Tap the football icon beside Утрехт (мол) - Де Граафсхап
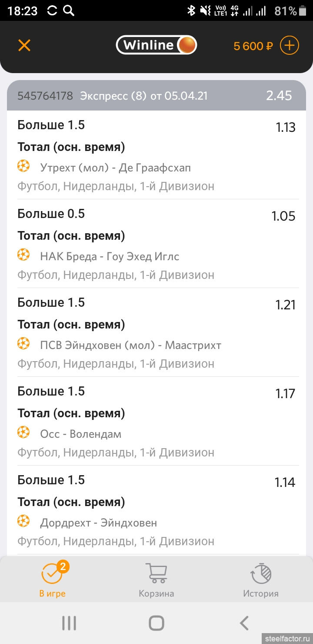 (x=23, y=166)
